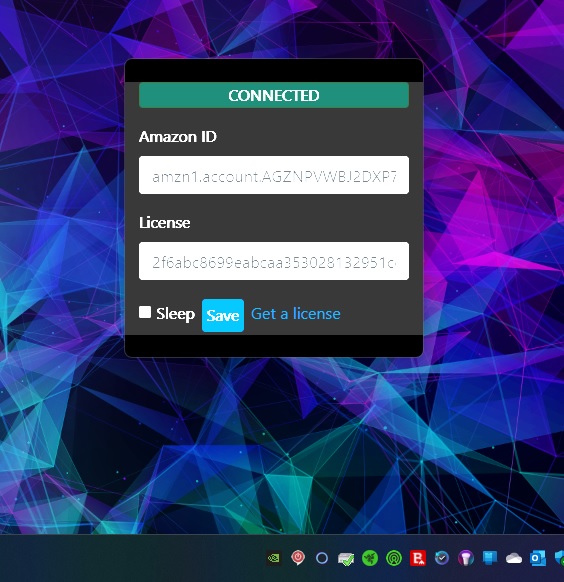
Task: Open the Get a license link
Action: (296, 314)
